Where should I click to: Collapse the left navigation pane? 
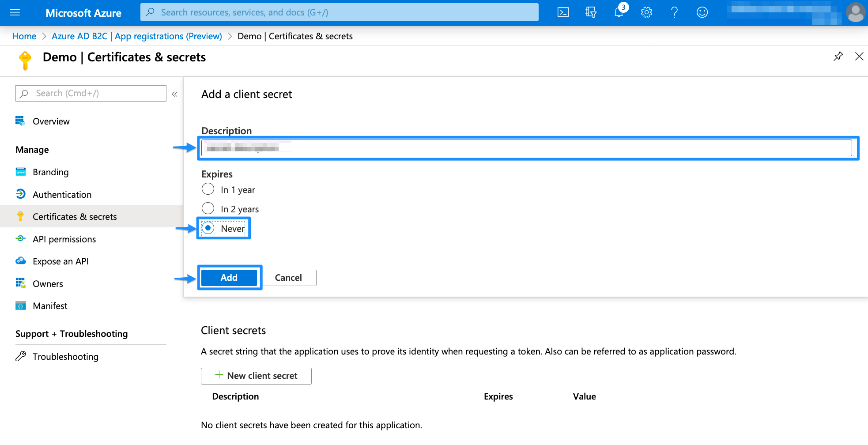click(174, 94)
